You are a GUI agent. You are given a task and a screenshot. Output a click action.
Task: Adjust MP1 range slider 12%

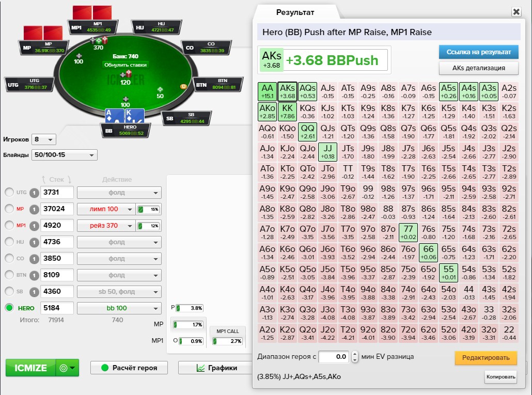pos(148,226)
